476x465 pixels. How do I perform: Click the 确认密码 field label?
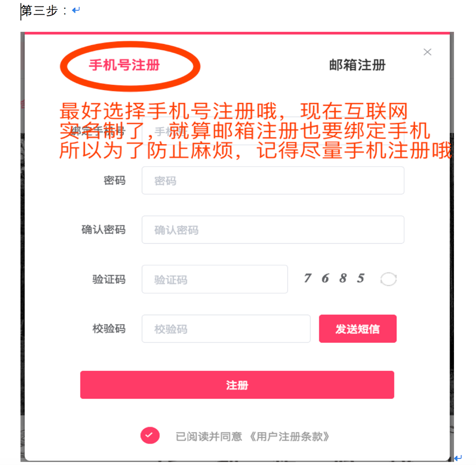103,230
